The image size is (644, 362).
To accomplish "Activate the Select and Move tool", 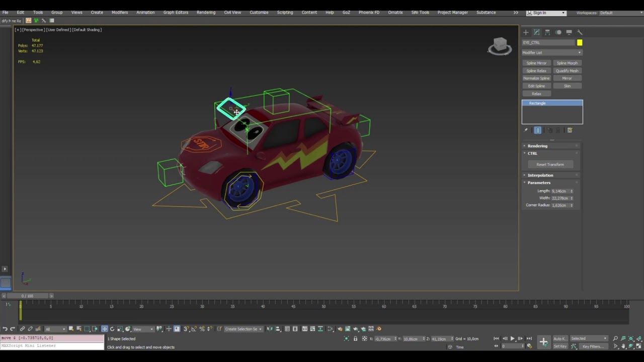I will pos(104,329).
